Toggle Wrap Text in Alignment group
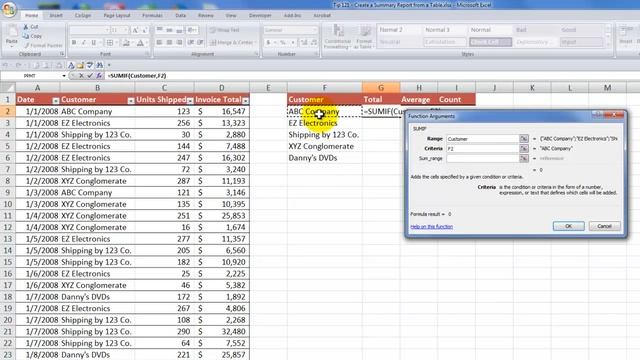Image resolution: width=640 pixels, height=360 pixels. pos(224,30)
